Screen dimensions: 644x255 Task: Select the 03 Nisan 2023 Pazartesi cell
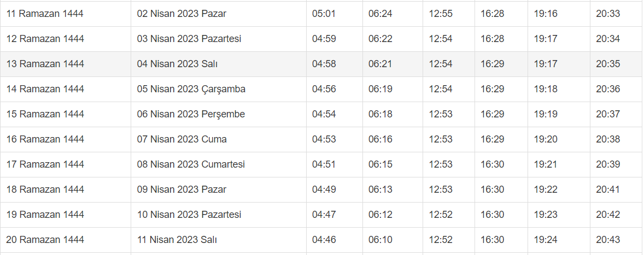pos(189,39)
